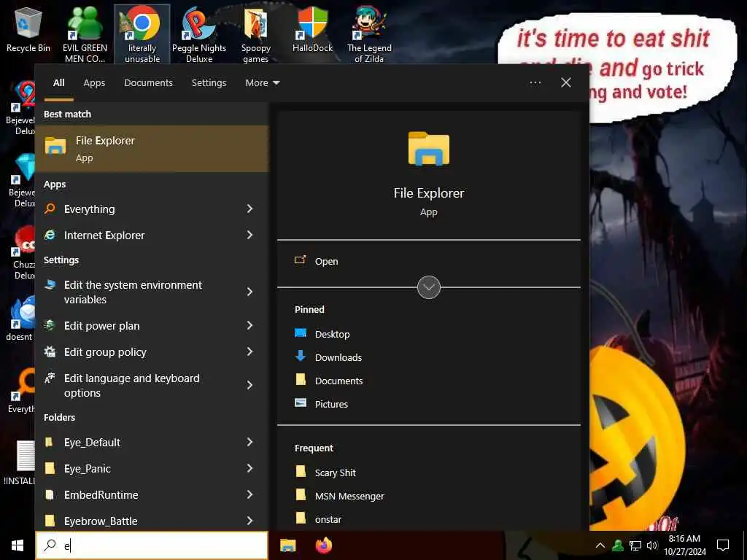Open The Legend of Zilda shortcut
This screenshot has height=560, width=747.
click(369, 34)
